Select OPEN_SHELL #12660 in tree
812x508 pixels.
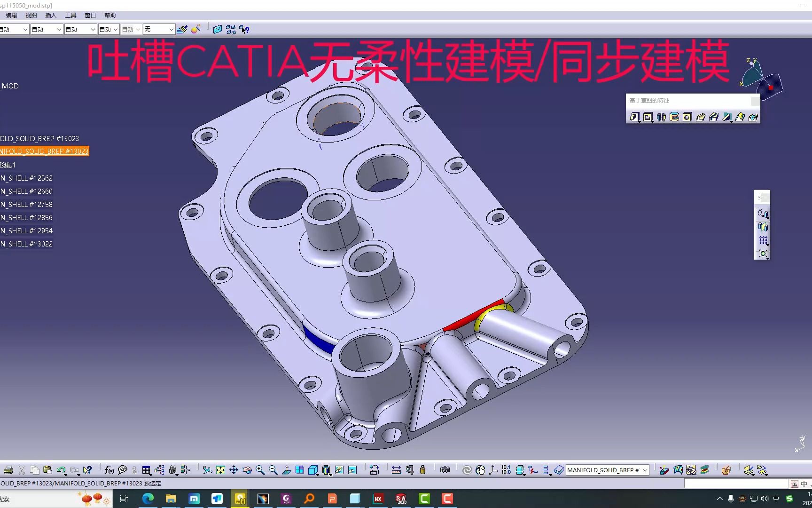point(26,191)
